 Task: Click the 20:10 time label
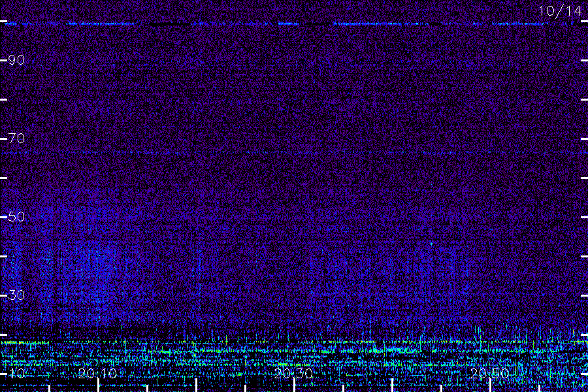[97, 373]
